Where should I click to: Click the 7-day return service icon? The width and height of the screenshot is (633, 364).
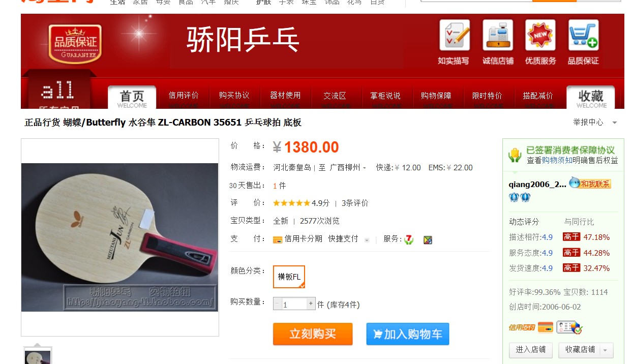click(409, 239)
